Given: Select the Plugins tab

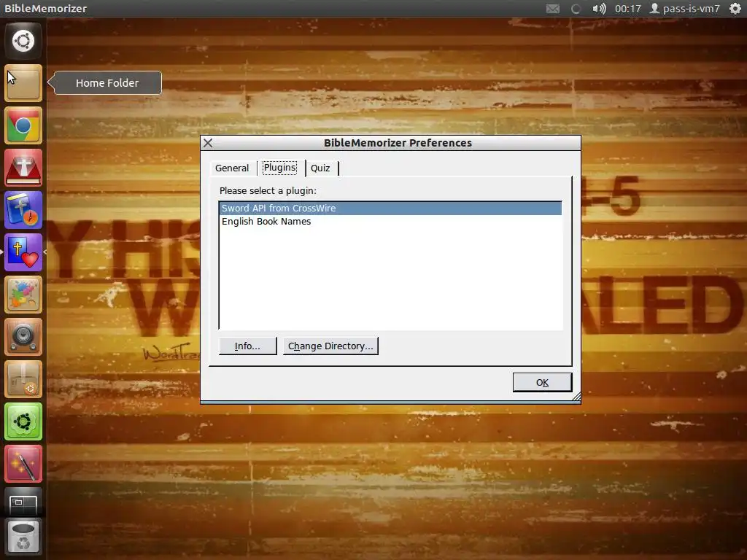Looking at the screenshot, I should tap(279, 168).
